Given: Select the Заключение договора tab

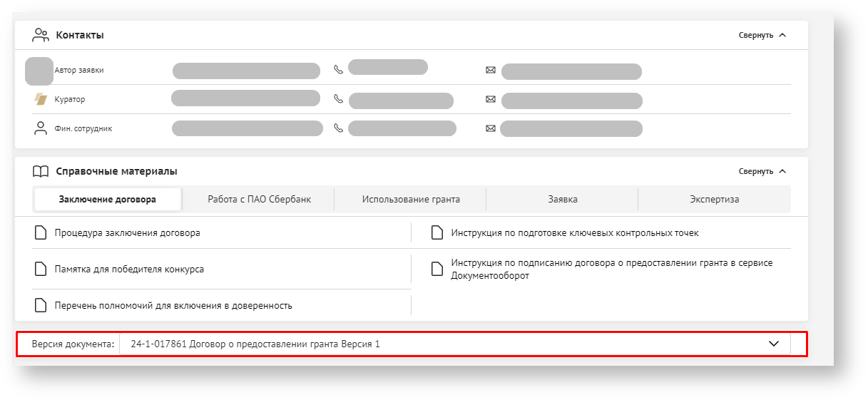Looking at the screenshot, I should pyautogui.click(x=108, y=200).
